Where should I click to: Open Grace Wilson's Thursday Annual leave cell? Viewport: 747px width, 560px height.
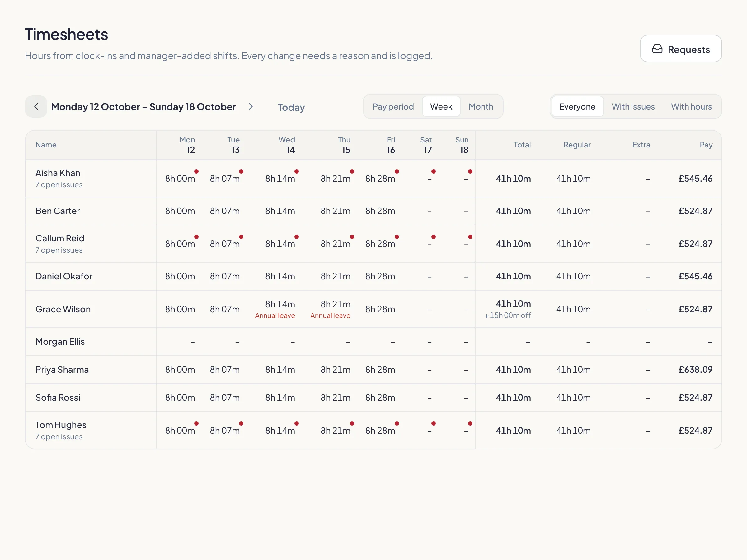[330, 309]
